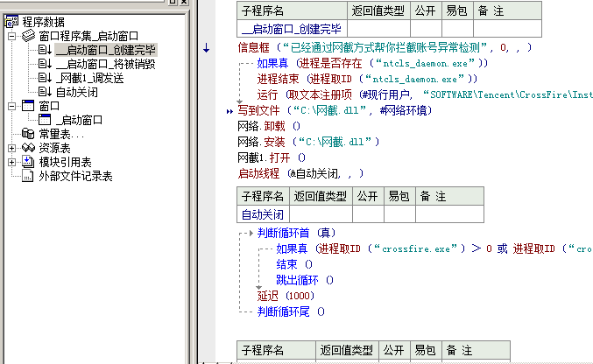Click the 程序数据 root icon
Screen dimensions: 593x364
11,22
